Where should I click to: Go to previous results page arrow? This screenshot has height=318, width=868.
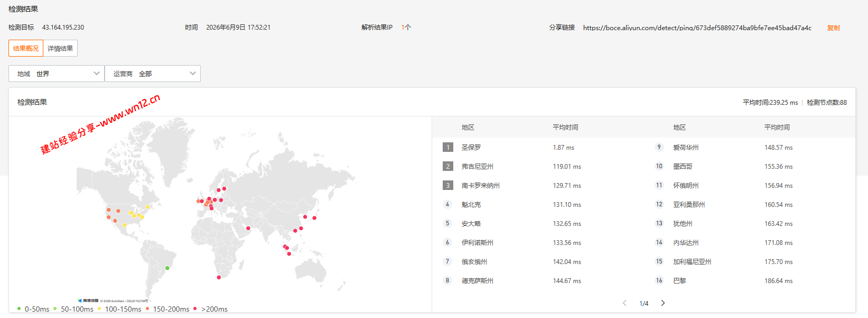[624, 303]
